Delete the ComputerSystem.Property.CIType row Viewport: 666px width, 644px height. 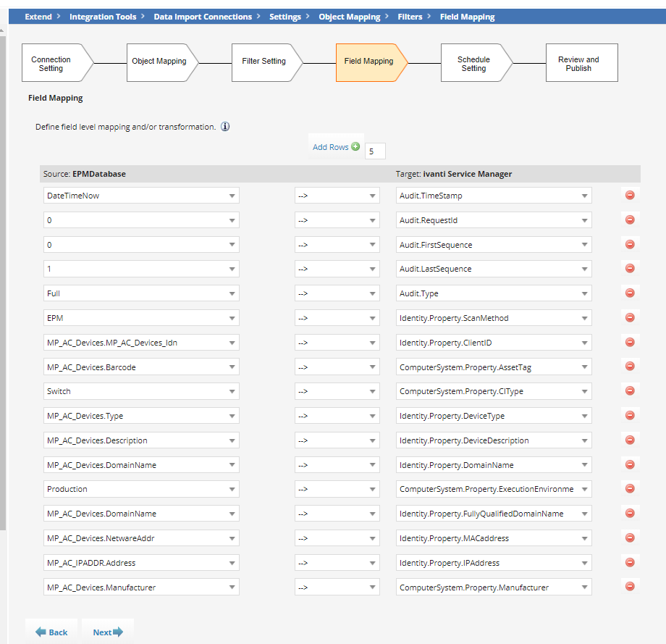[629, 391]
